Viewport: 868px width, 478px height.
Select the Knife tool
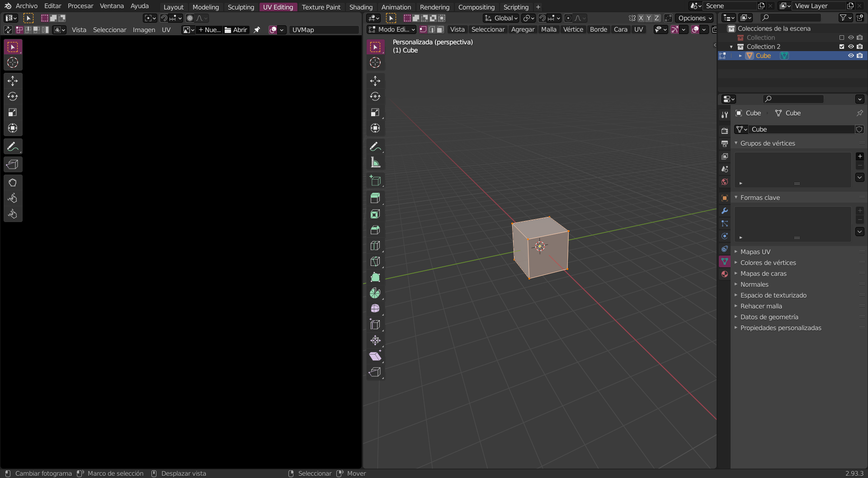(375, 261)
